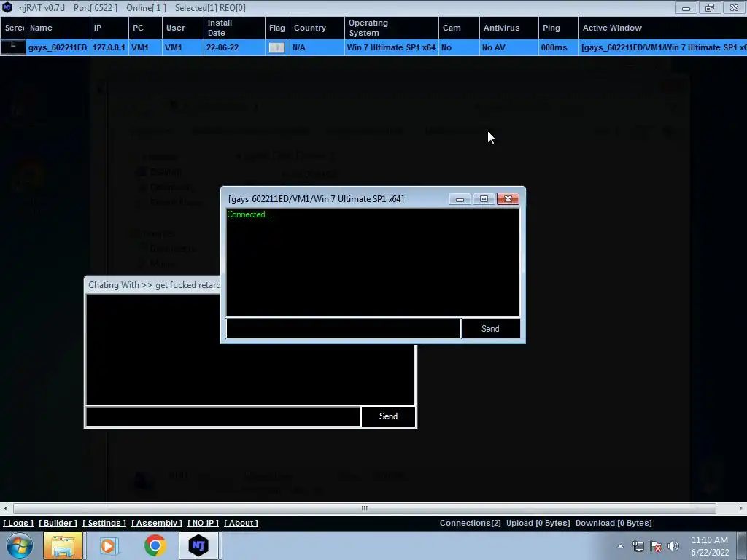Click the volume speaker tray icon

(x=673, y=546)
